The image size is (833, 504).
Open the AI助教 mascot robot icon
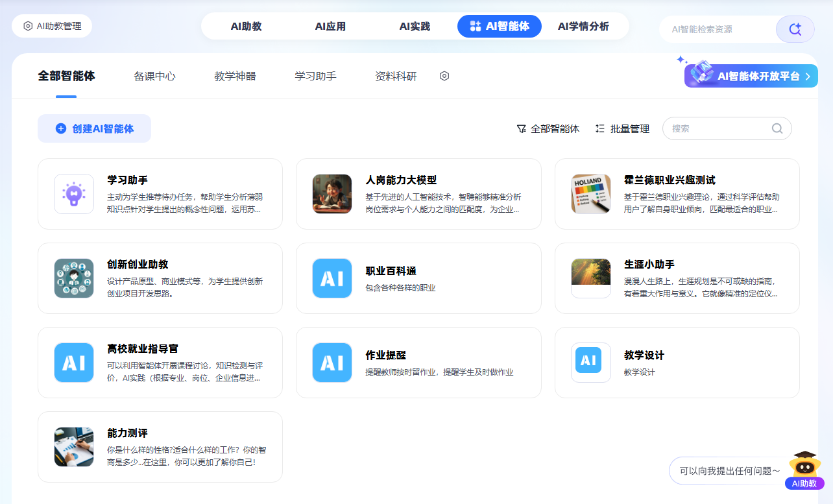(804, 466)
